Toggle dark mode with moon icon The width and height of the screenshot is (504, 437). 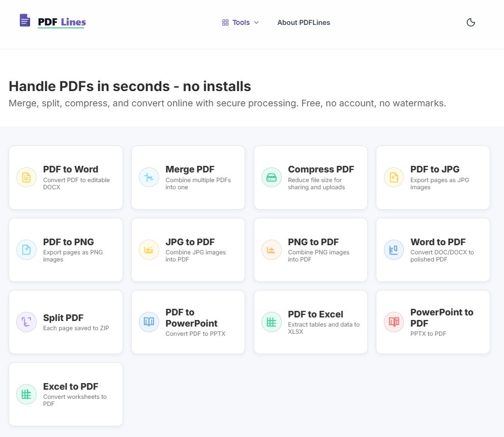point(470,22)
